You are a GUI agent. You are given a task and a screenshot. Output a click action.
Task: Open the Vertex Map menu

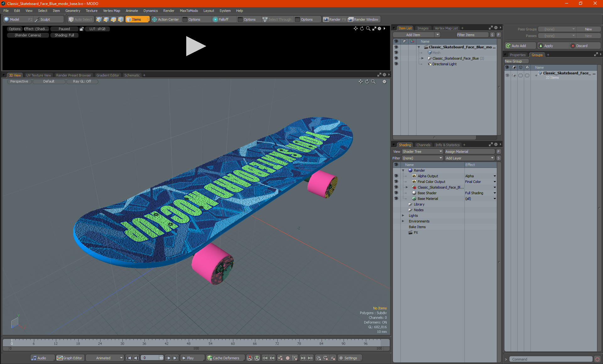point(111,11)
